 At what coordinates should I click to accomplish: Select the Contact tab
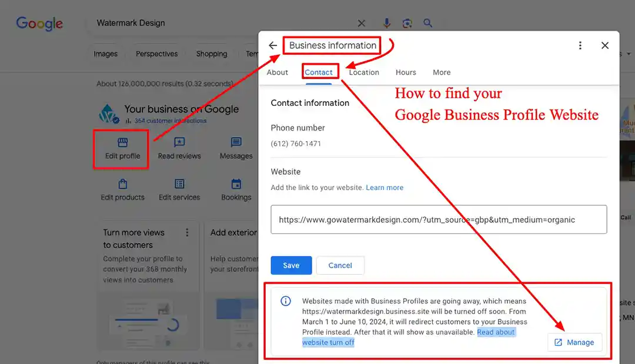318,72
